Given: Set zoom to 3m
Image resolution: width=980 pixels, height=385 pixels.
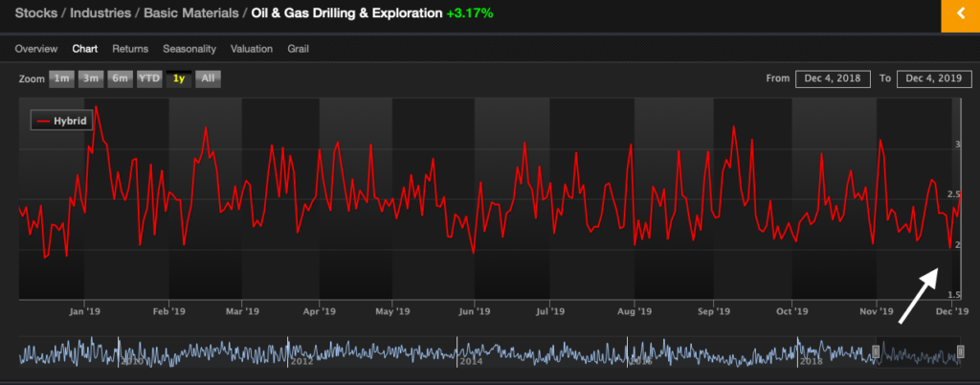Looking at the screenshot, I should 91,79.
